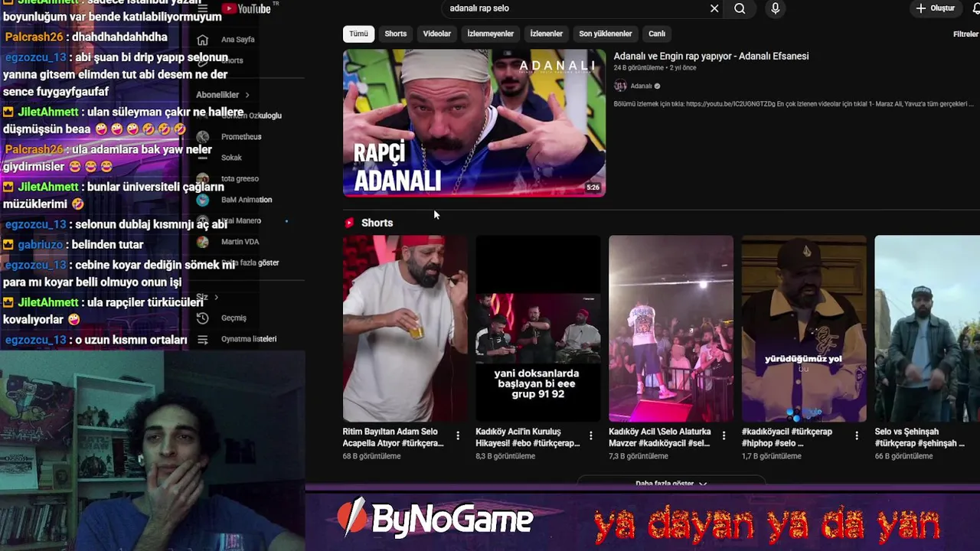The height and width of the screenshot is (551, 980).
Task: Click the ByNoGame banner logo
Action: click(435, 520)
